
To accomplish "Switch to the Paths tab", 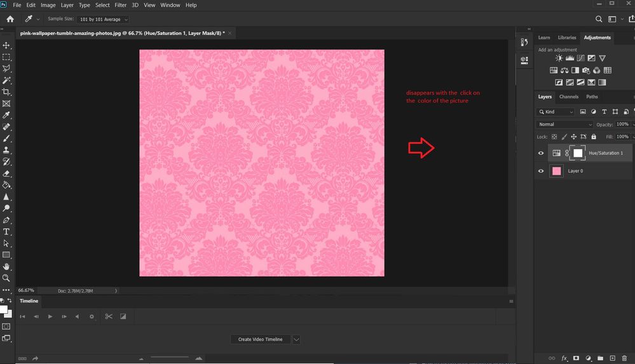I will pyautogui.click(x=592, y=97).
